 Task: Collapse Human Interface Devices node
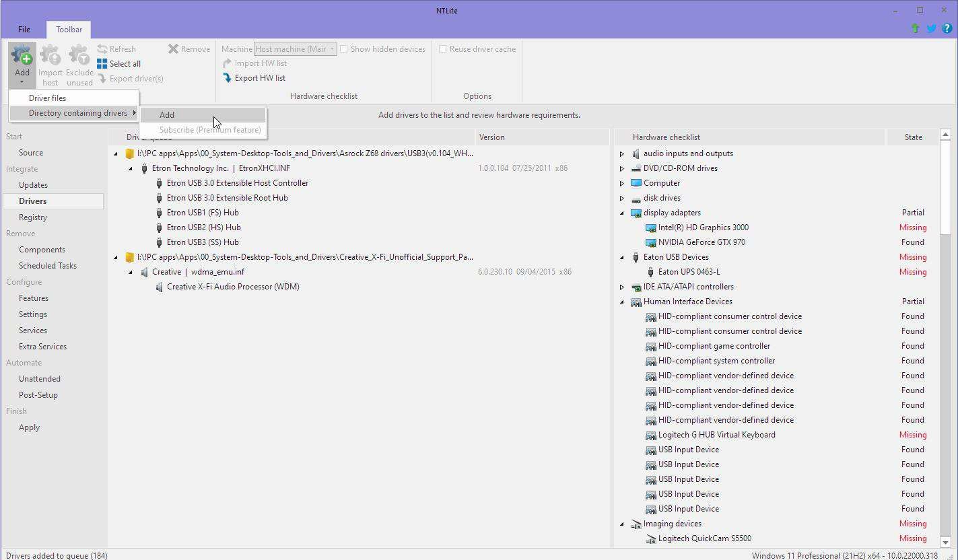622,302
